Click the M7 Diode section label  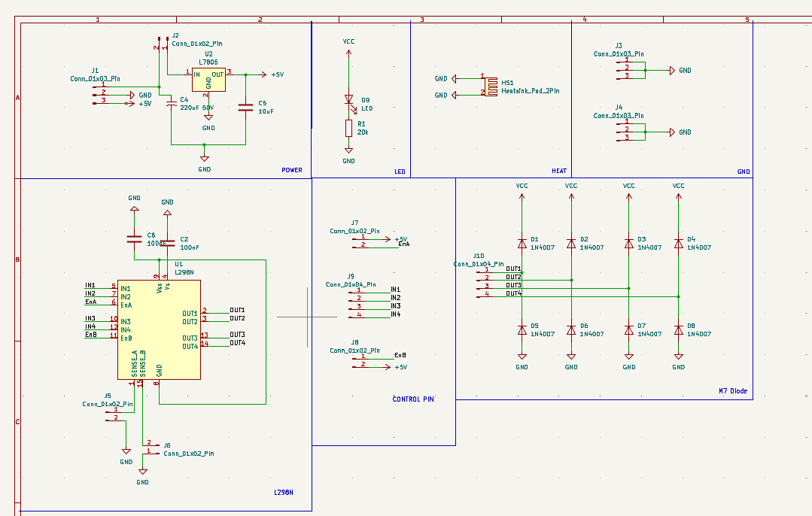[x=733, y=390]
